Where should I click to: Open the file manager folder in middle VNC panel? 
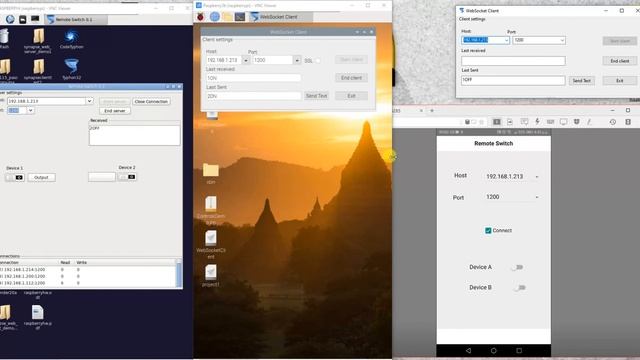[227, 17]
